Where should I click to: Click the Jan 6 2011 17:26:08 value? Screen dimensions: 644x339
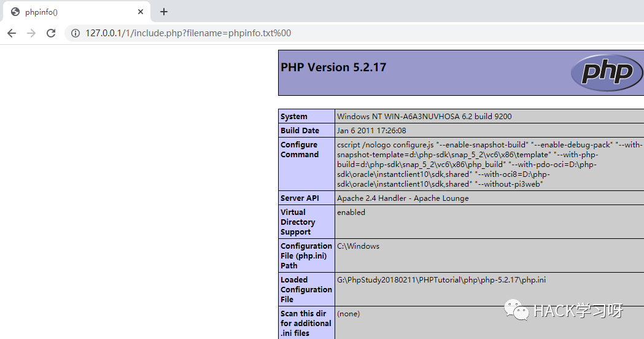pyautogui.click(x=371, y=130)
